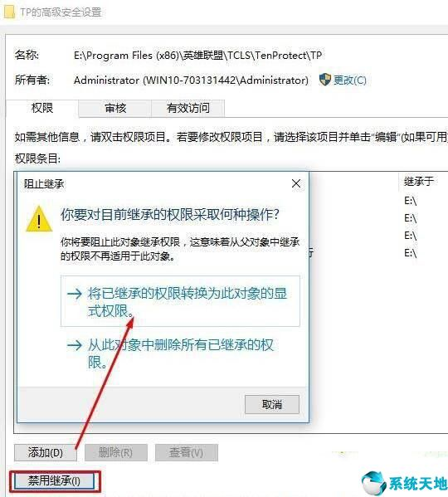Click arrow icon beside convert inherited permissions
448x497 pixels.
(x=75, y=294)
